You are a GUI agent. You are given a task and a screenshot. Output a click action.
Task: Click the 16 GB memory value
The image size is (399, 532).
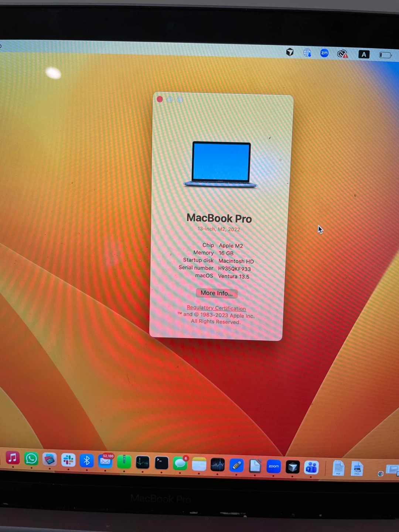[x=226, y=253]
